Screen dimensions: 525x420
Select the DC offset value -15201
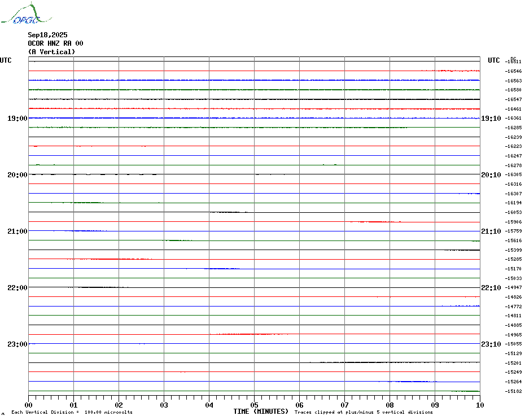click(513, 363)
